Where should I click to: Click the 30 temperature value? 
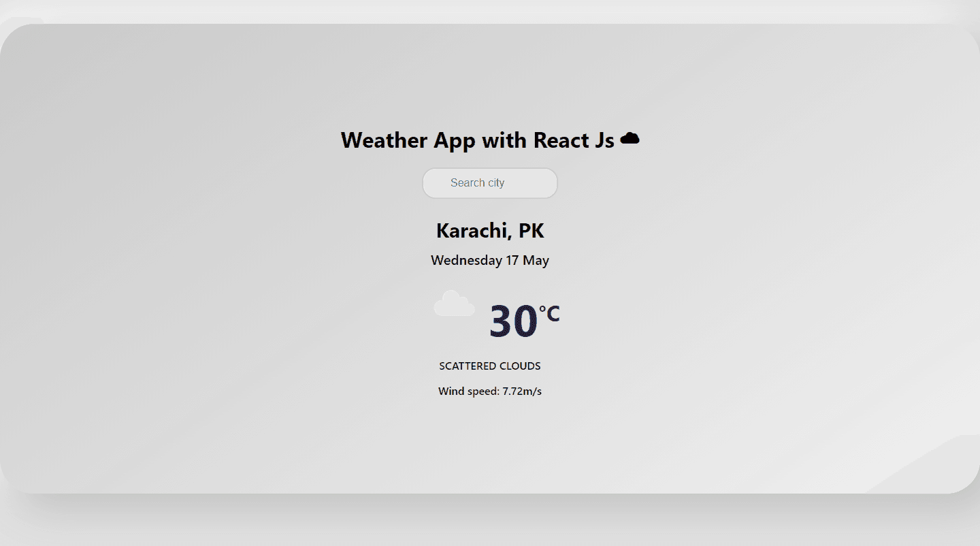(x=513, y=321)
